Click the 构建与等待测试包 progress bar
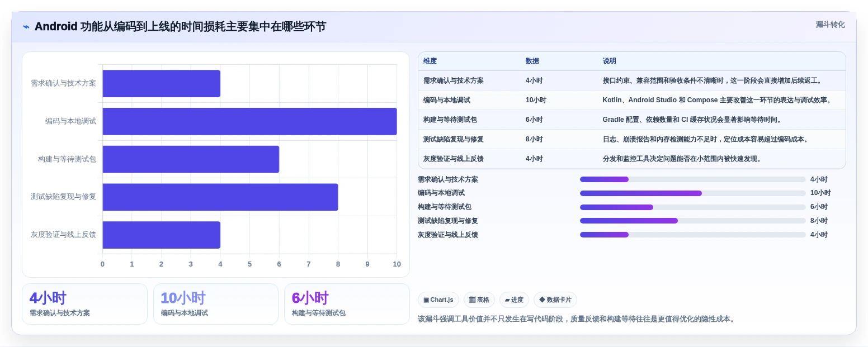 coord(692,207)
